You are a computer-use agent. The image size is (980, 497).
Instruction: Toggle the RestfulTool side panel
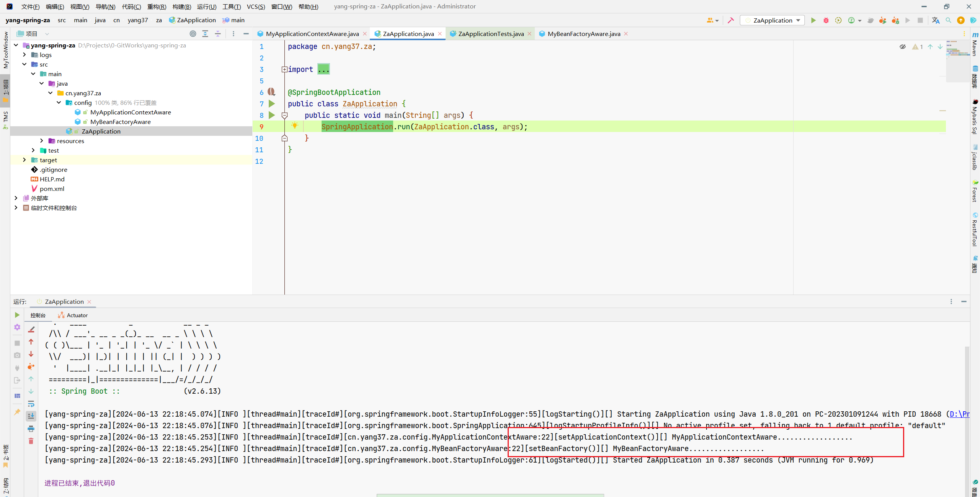[975, 230]
